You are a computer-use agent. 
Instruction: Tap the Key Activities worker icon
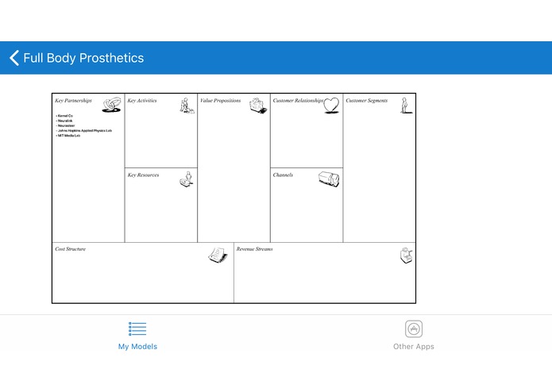[x=187, y=106]
